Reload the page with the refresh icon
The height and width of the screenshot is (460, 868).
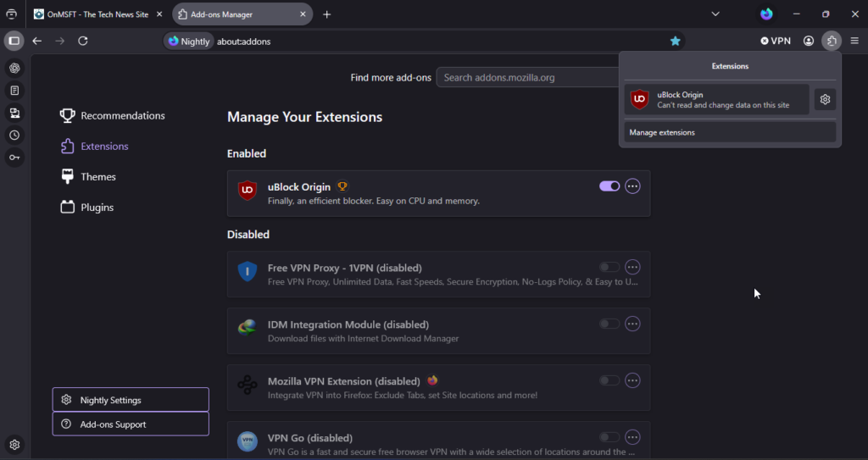click(83, 41)
